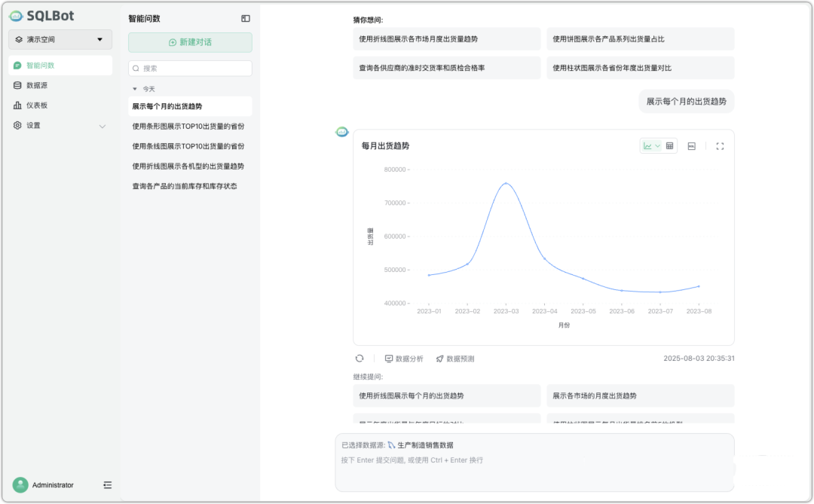Screen dimensions: 814x504
Task: Click the 新建对话 button
Action: click(190, 43)
